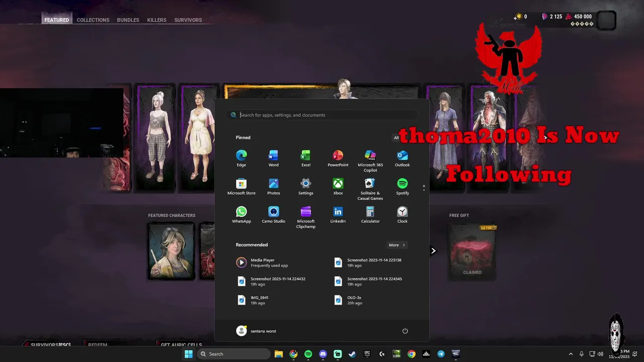This screenshot has height=362, width=644.
Task: Select the white-haired survivor outfit card
Action: pyautogui.click(x=156, y=138)
